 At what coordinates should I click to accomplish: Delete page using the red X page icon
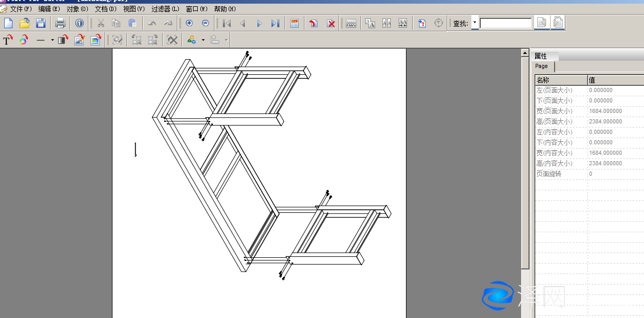pyautogui.click(x=331, y=23)
